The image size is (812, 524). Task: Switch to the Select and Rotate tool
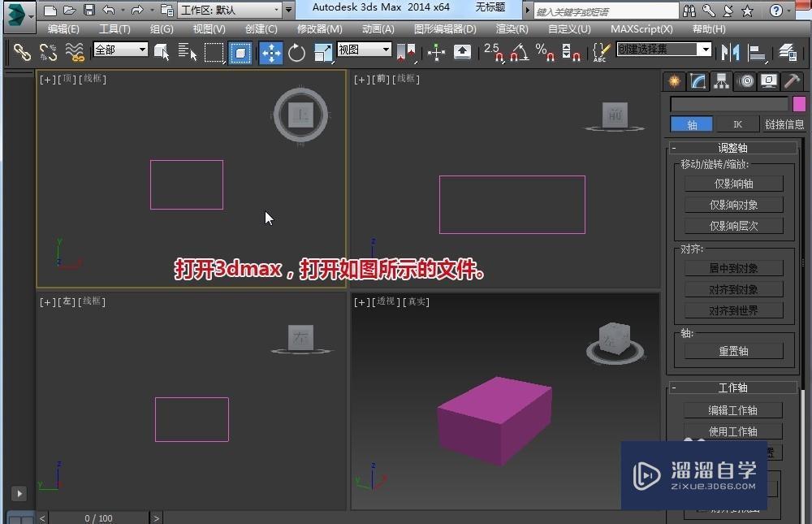[x=296, y=52]
